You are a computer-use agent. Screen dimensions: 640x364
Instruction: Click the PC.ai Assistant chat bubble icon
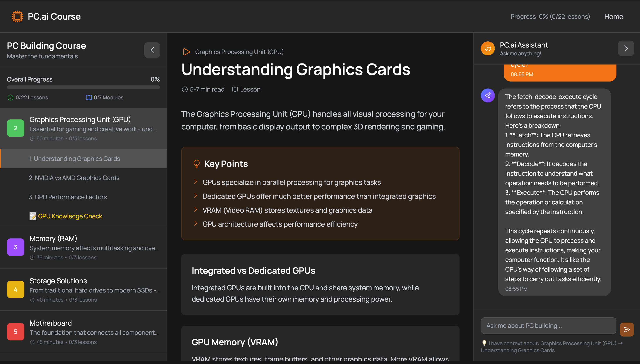[x=487, y=49]
